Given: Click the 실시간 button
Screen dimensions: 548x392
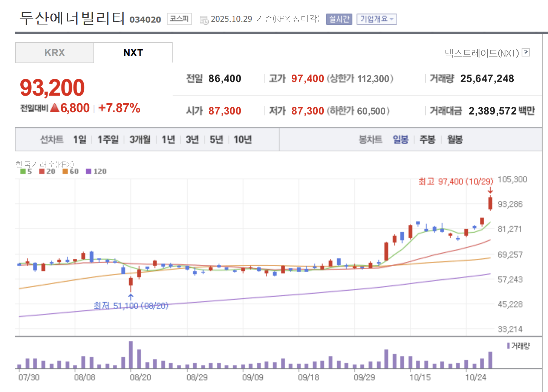Looking at the screenshot, I should [x=339, y=19].
